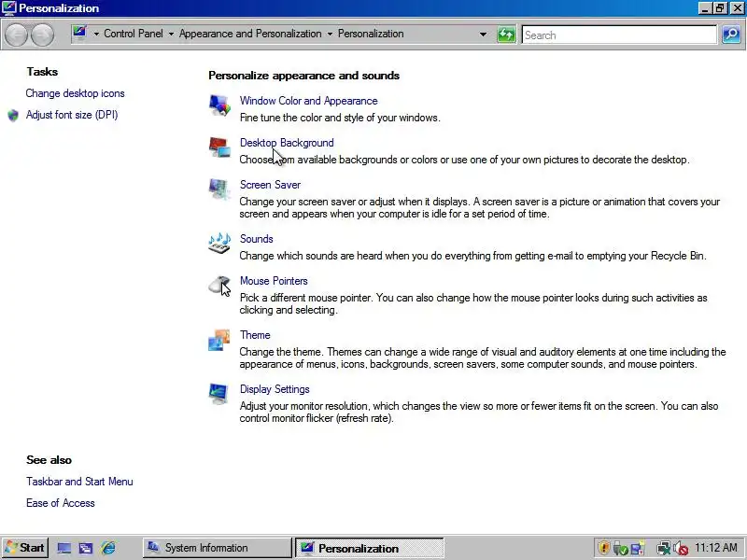Open the dropdown arrow before Control Panel
The image size is (747, 560).
coord(96,35)
